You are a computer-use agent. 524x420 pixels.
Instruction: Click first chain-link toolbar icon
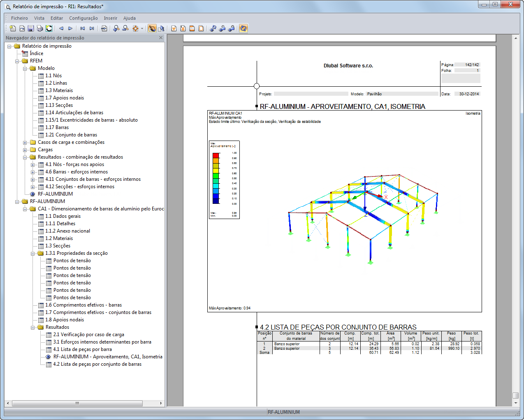[x=213, y=28]
